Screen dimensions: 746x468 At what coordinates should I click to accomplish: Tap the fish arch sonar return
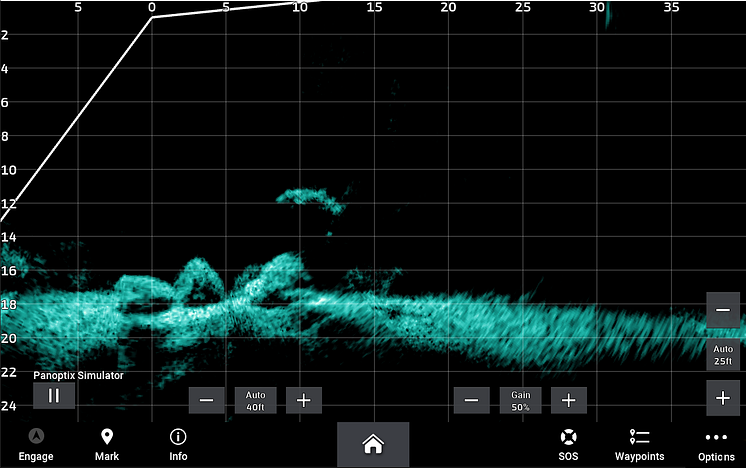click(311, 200)
